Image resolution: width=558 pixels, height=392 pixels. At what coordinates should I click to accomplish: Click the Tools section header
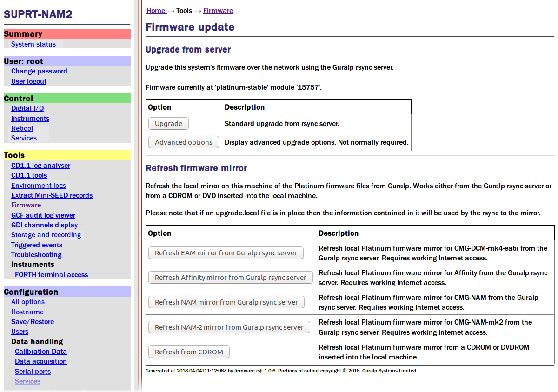[x=67, y=155]
